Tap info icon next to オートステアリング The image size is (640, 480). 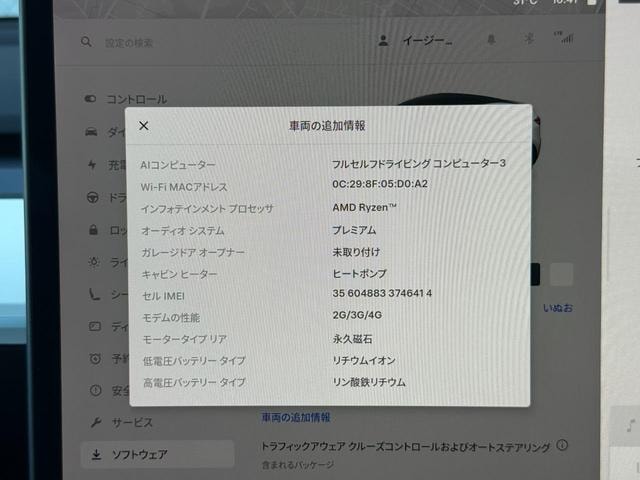(562, 444)
